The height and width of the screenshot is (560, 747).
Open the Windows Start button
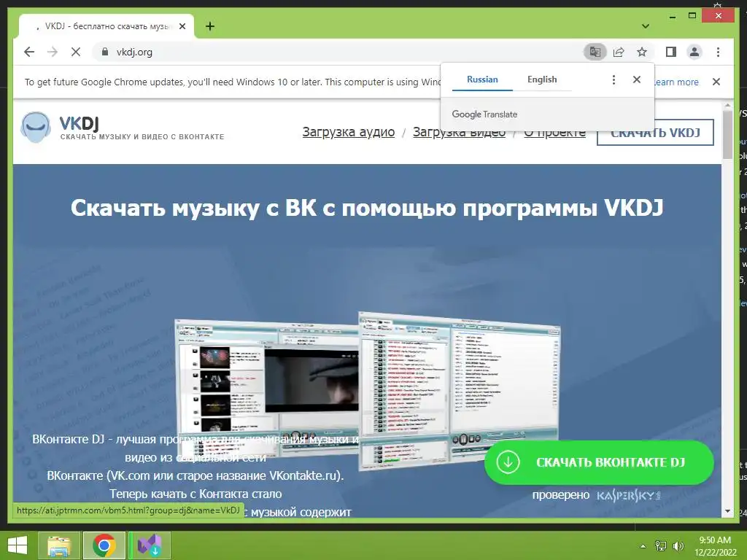tap(18, 545)
